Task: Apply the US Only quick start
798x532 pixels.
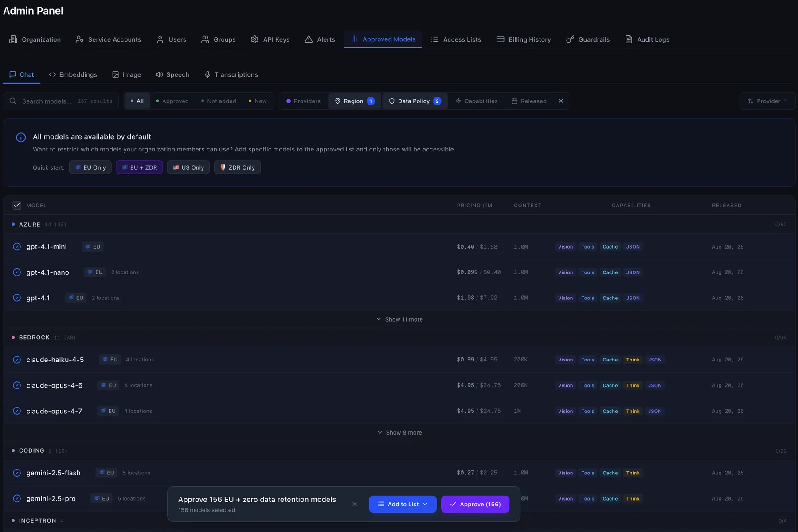Action: [188, 167]
